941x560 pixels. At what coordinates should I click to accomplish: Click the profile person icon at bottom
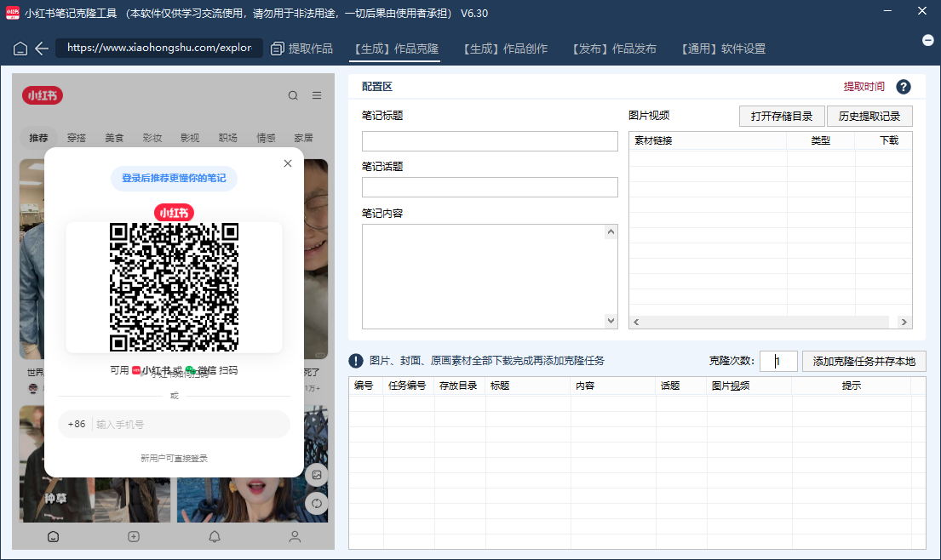295,536
